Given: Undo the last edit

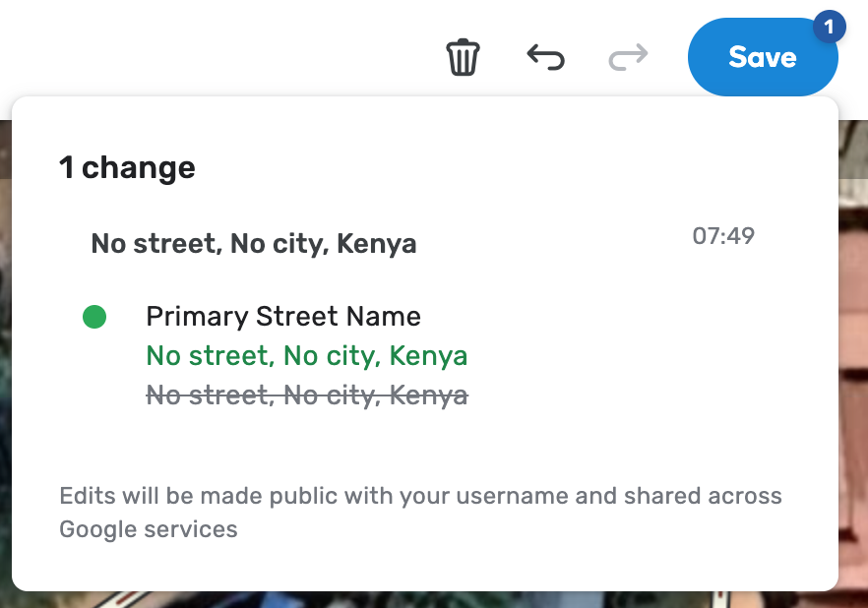Looking at the screenshot, I should tap(546, 57).
